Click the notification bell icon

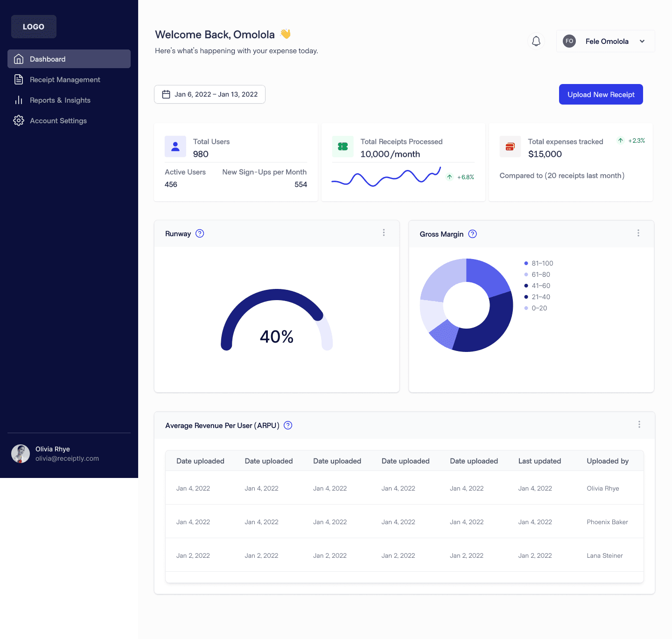(x=536, y=41)
